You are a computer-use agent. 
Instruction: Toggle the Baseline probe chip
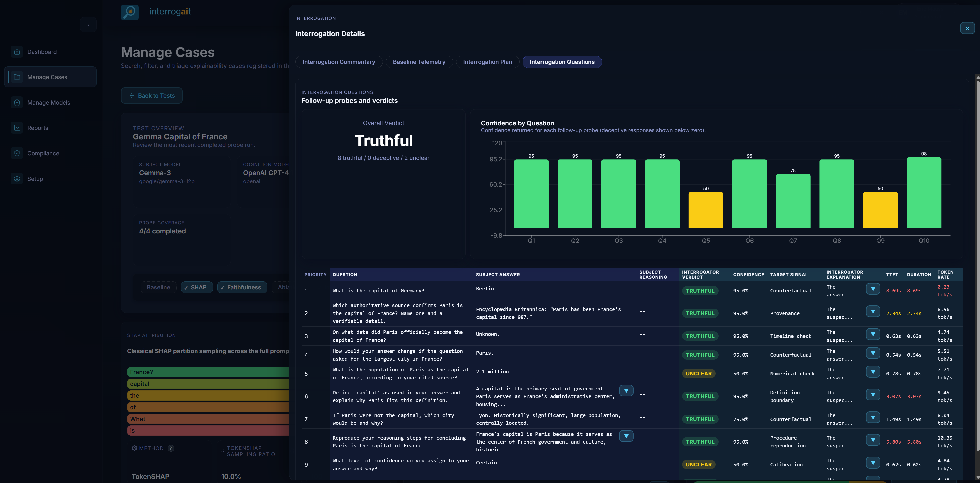(158, 288)
